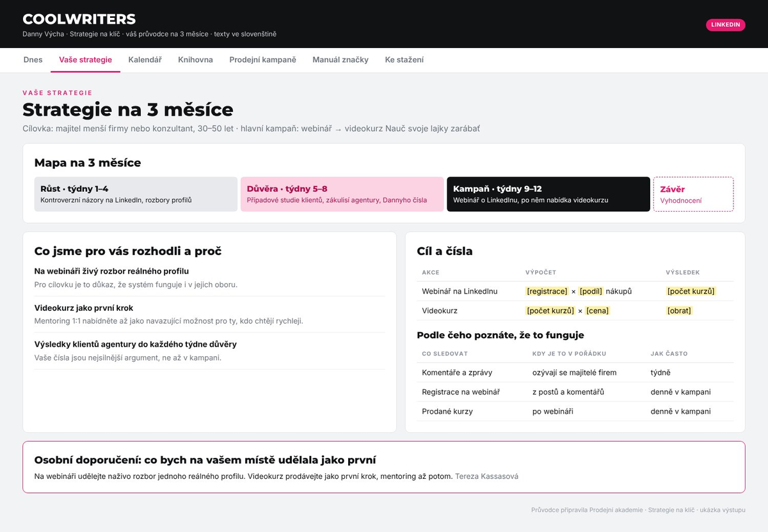Click the LINKEDIN badge in header
Viewport: 768px width, 532px height.
point(726,25)
